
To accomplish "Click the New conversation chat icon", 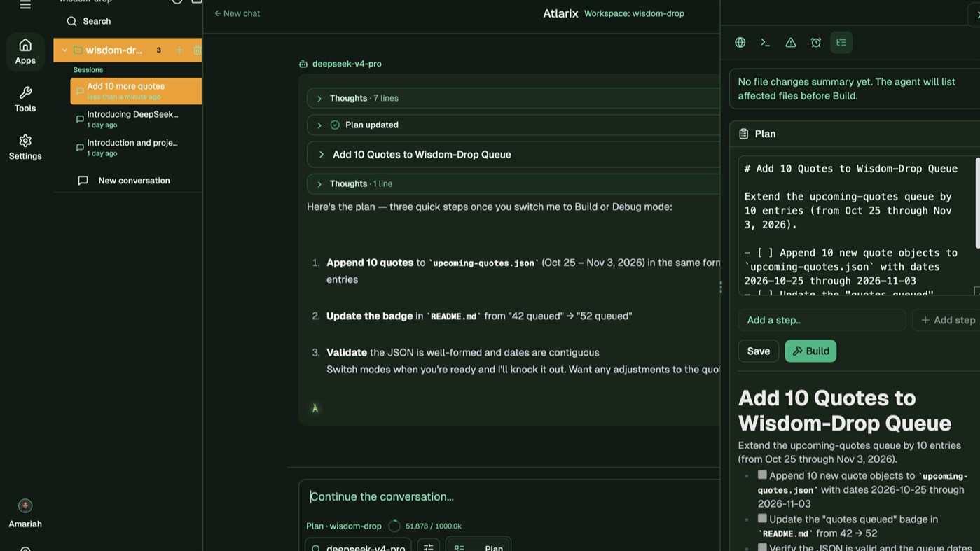I will (83, 181).
